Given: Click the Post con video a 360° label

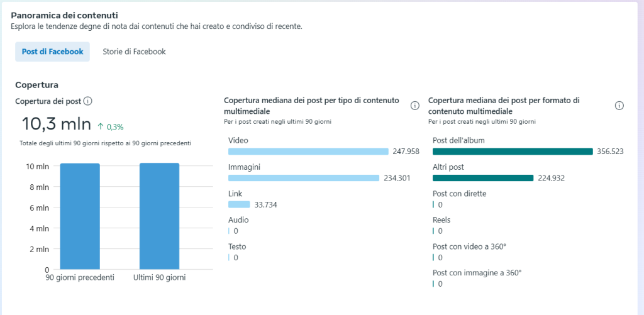Looking at the screenshot, I should (x=469, y=246).
